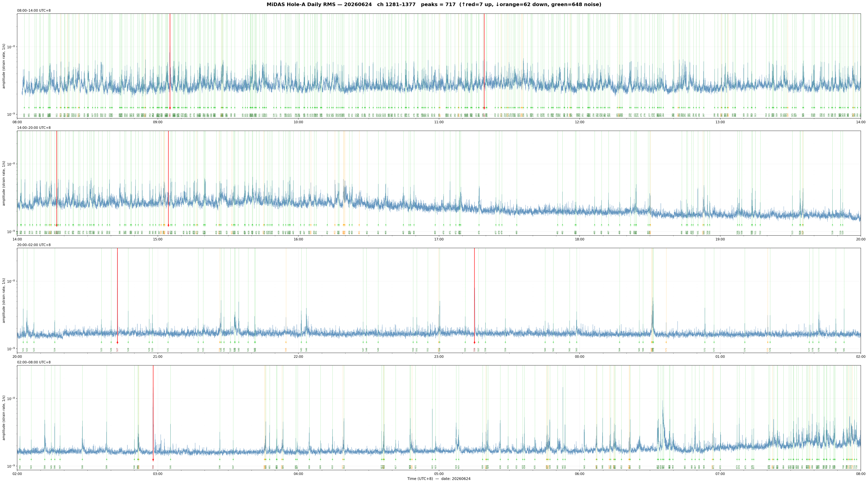Viewport: 868px width, 483px height.
Task: Click the '00:00' time tick label
Action: [x=580, y=356]
